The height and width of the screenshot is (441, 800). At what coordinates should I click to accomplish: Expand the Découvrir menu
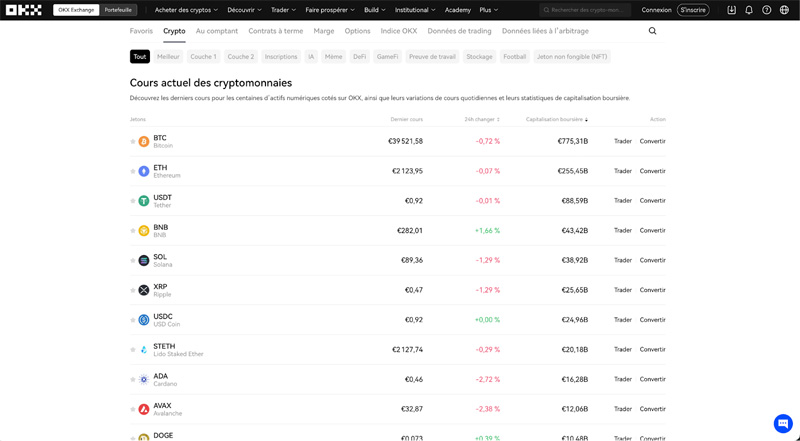244,10
